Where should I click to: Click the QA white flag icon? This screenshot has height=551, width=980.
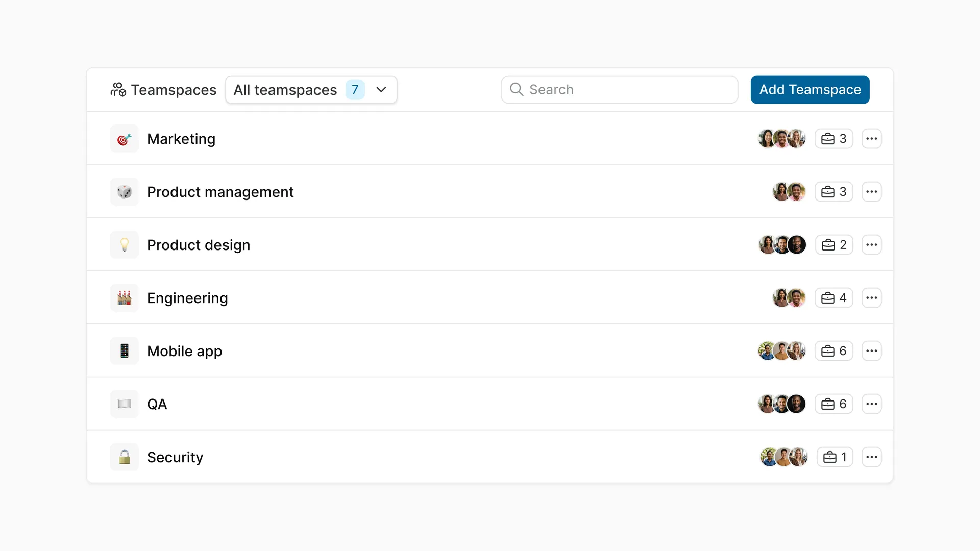coord(125,404)
